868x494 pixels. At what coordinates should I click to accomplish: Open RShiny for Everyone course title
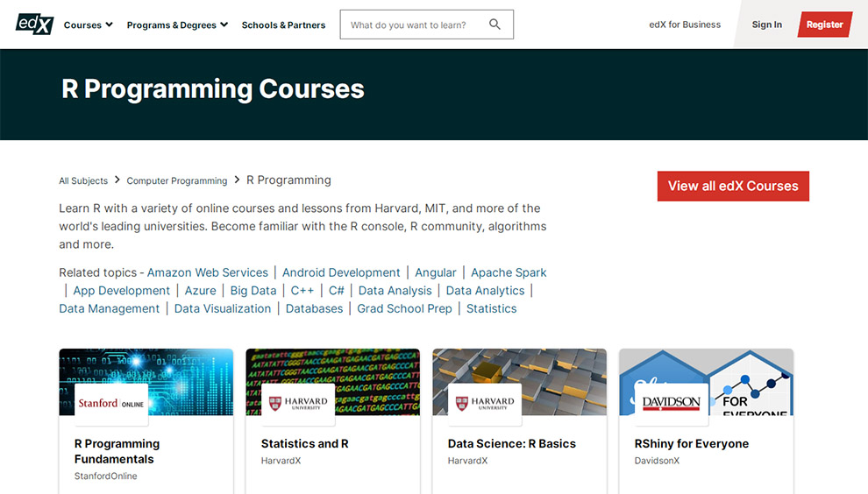[692, 444]
